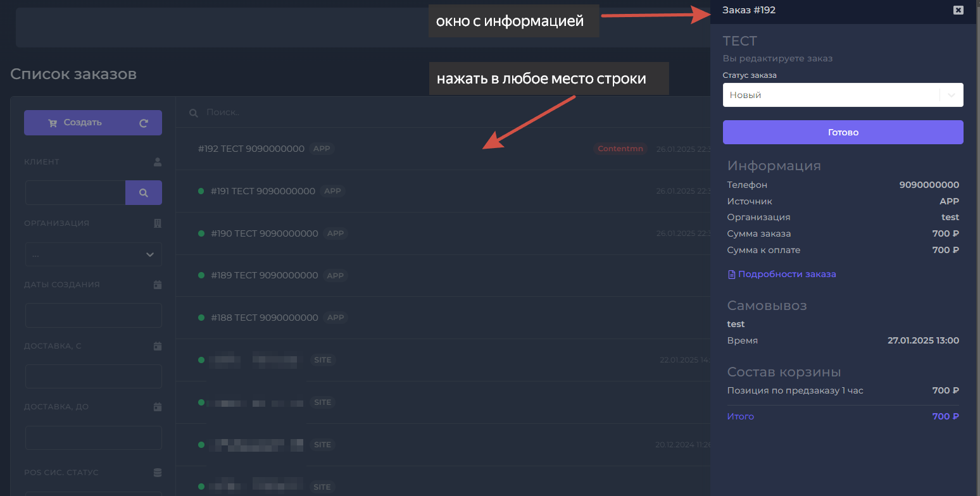Click the green status dot of order #188
This screenshot has width=980, height=496.
(x=201, y=318)
